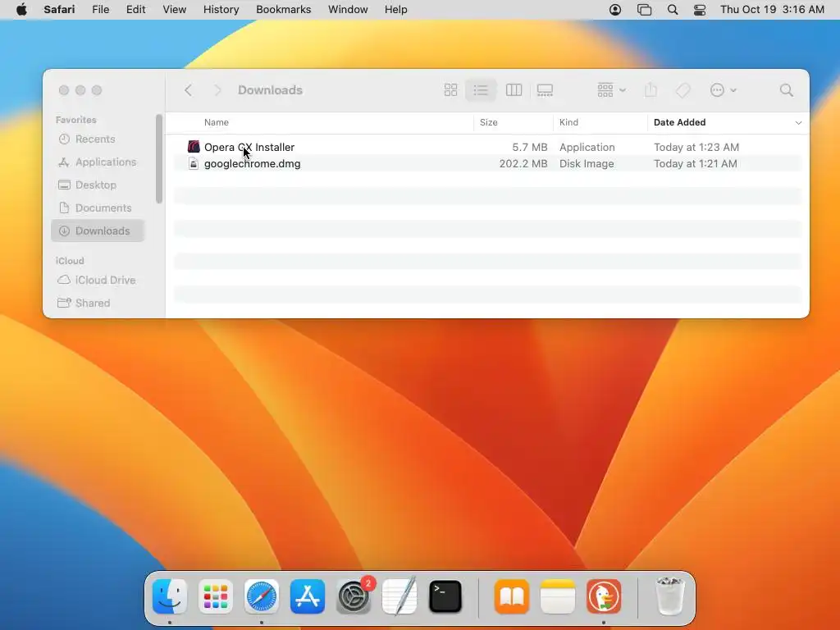Sort by Name column header
Image resolution: width=840 pixels, height=630 pixels.
(217, 123)
